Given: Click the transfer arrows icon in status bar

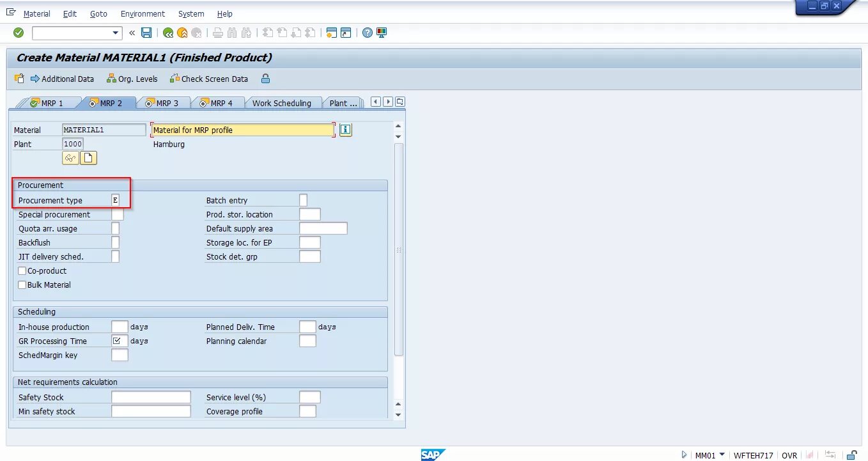Looking at the screenshot, I should [x=830, y=455].
